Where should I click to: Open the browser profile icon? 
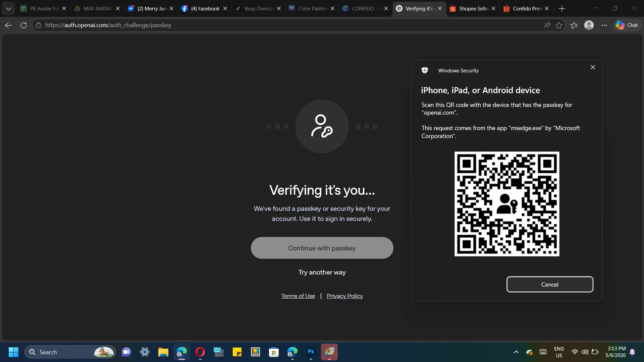point(589,25)
